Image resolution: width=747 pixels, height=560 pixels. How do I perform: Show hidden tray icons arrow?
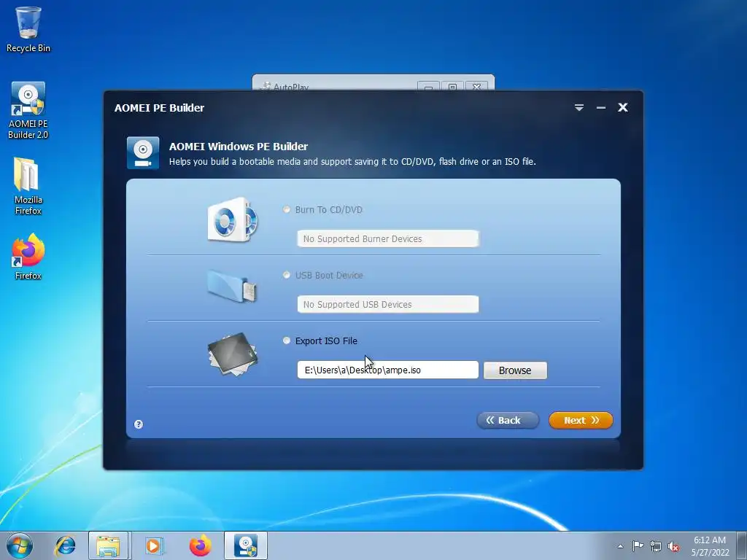click(620, 546)
